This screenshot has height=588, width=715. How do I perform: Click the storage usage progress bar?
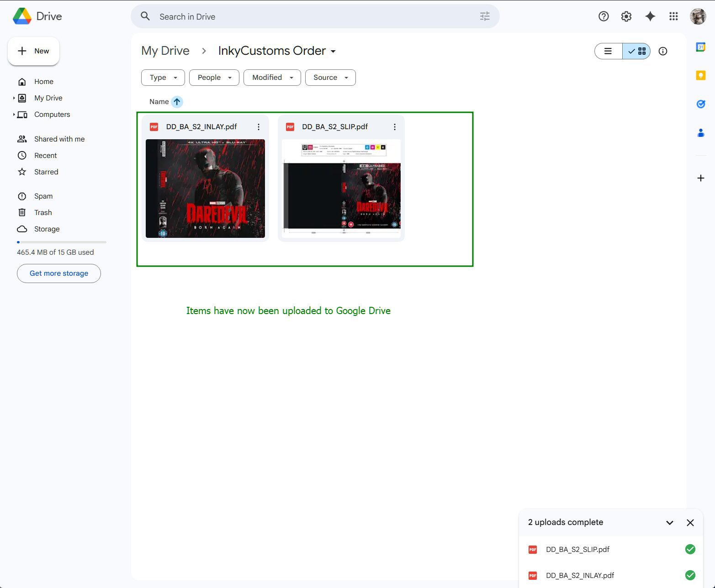62,242
